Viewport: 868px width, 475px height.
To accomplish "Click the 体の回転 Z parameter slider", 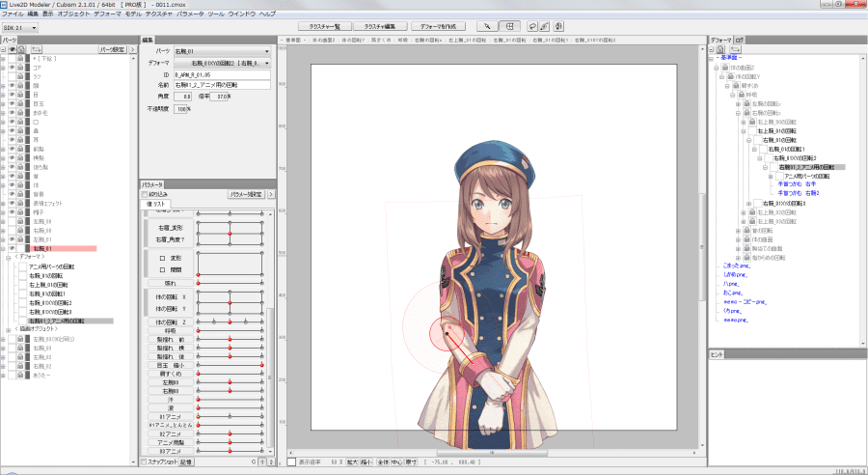I will pos(230,322).
